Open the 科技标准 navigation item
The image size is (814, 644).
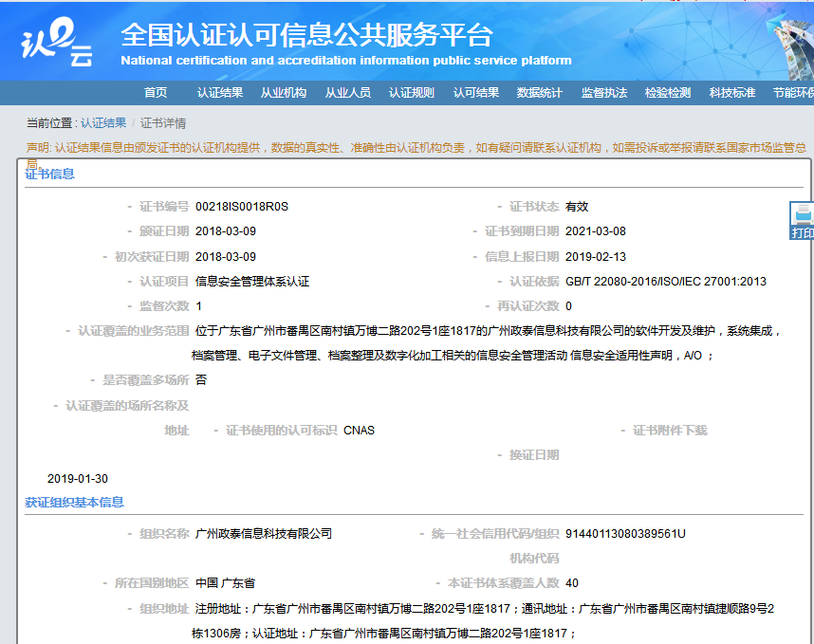click(x=733, y=94)
